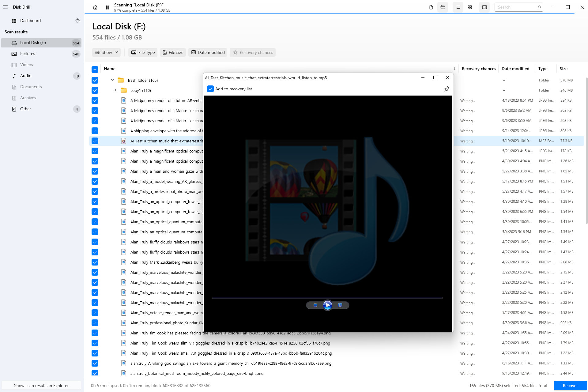Click the gallery view icon in toolbar
Screen dimensions: 588x392
(x=470, y=7)
